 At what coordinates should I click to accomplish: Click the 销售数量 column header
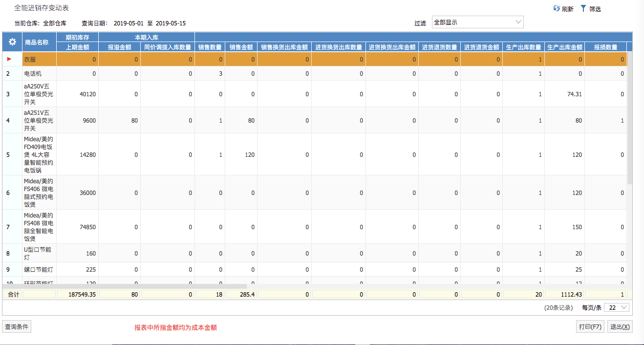pos(210,47)
